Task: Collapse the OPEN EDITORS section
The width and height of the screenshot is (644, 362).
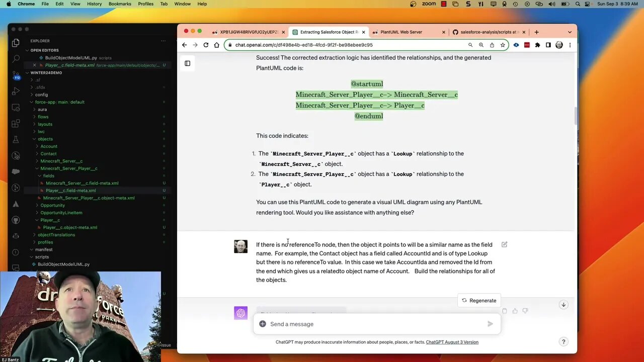Action: (x=44, y=50)
